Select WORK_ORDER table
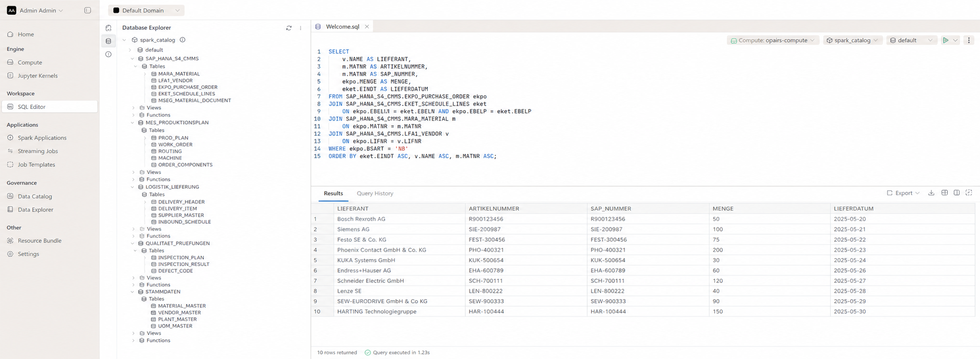The image size is (980, 359). pyautogui.click(x=175, y=145)
